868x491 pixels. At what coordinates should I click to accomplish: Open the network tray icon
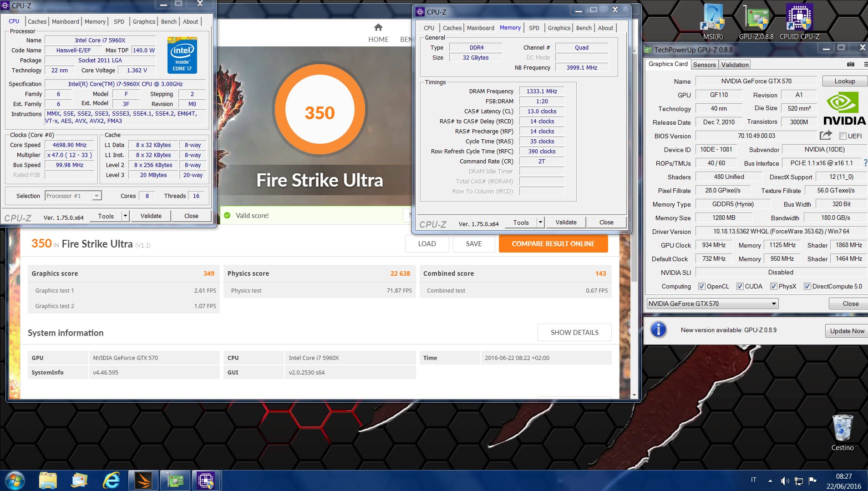[x=798, y=481]
